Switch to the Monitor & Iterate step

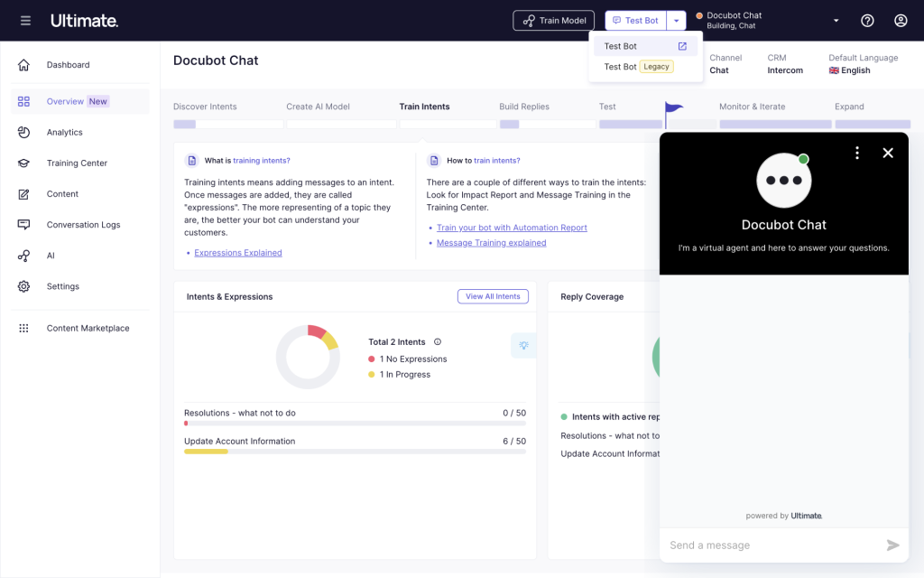tap(752, 107)
